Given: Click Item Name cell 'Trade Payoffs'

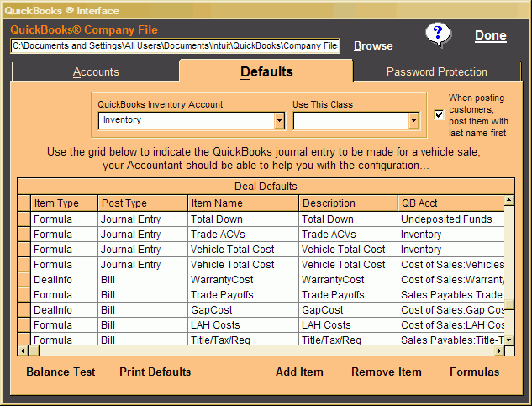Looking at the screenshot, I should [243, 295].
